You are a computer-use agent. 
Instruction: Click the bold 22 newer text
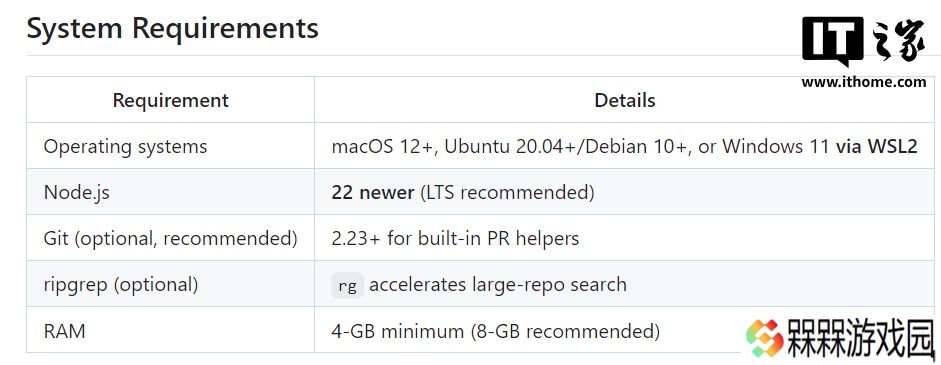click(x=373, y=193)
